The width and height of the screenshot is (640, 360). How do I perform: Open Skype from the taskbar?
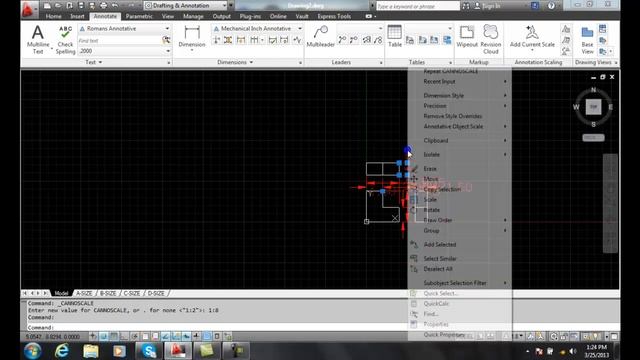(x=149, y=351)
